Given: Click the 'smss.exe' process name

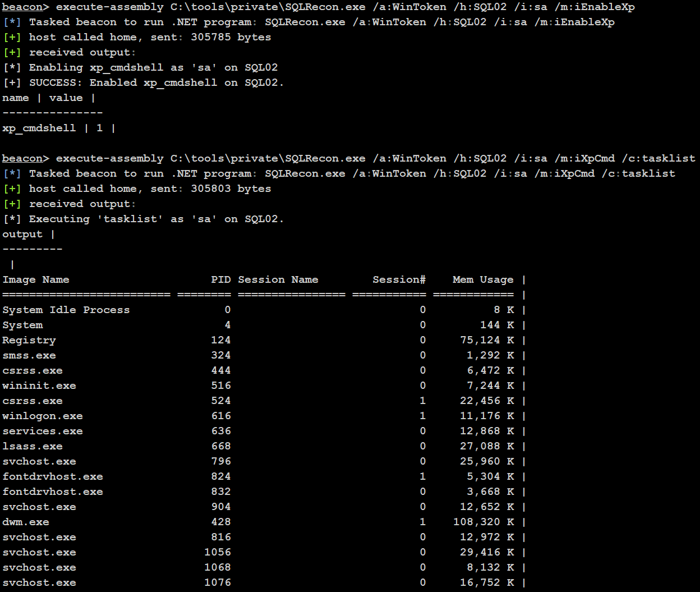Looking at the screenshot, I should tap(29, 355).
